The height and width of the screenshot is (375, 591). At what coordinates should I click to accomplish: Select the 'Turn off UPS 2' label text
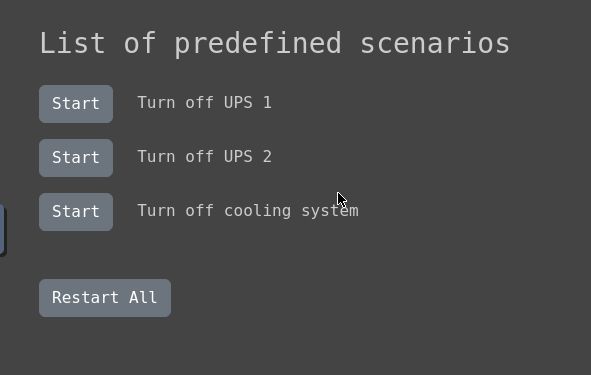click(x=205, y=156)
